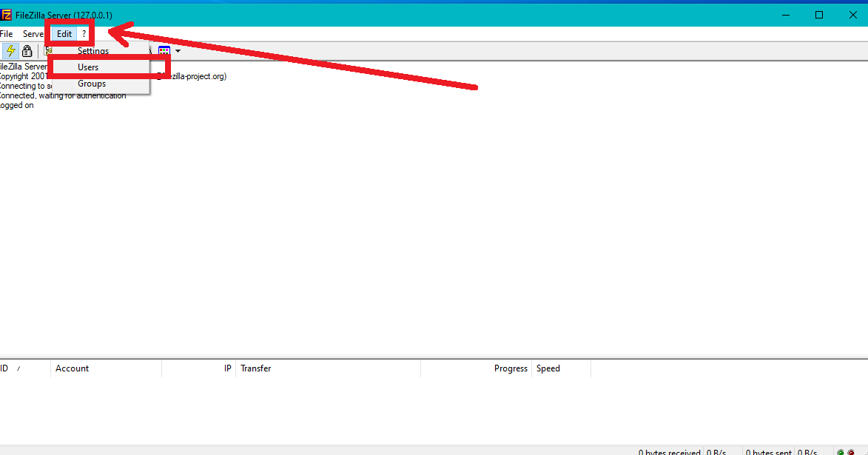Viewport: 868px width, 455px height.
Task: Click the colored grid display order icon
Action: [x=164, y=51]
